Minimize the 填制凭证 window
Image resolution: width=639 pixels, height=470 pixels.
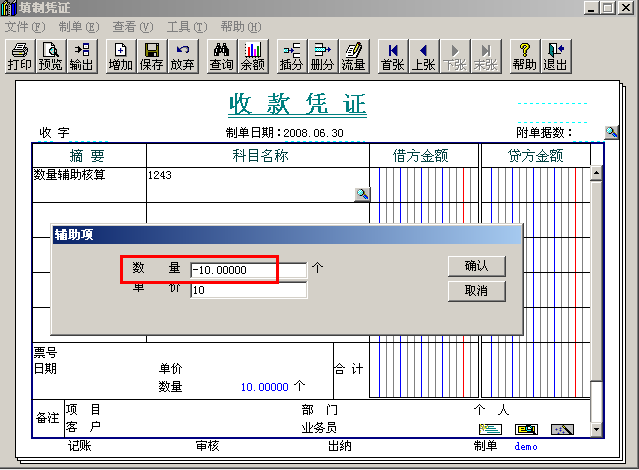591,7
